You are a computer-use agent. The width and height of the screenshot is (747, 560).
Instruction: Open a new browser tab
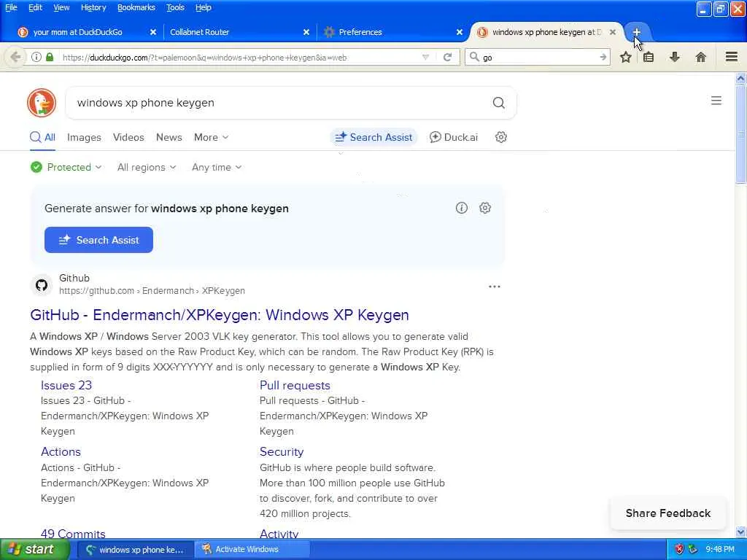[x=636, y=32]
